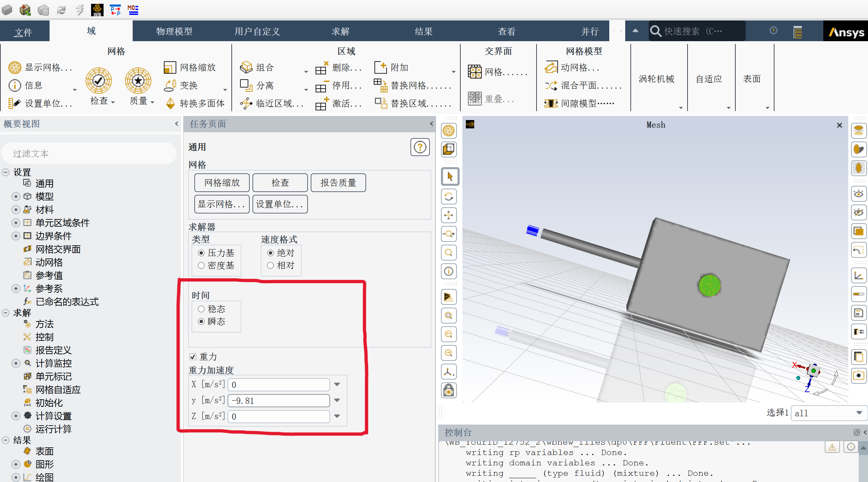Select the 密度基 solver type

(x=201, y=265)
